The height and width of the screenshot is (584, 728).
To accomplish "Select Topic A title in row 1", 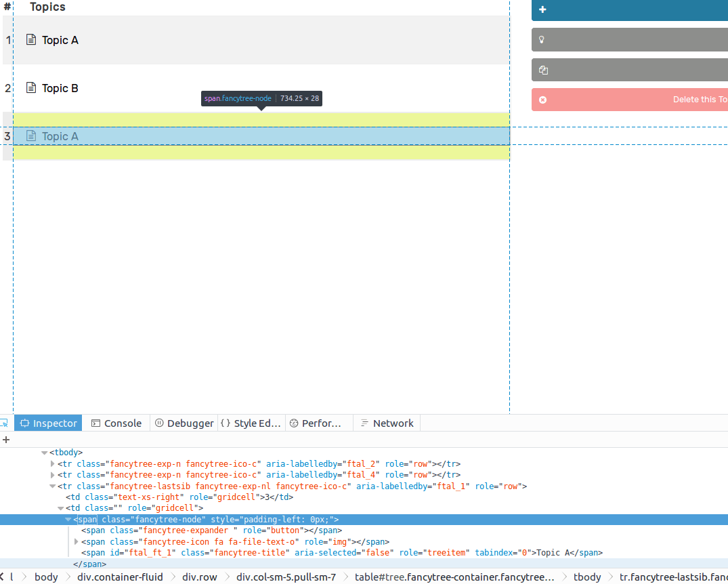I will (x=60, y=41).
